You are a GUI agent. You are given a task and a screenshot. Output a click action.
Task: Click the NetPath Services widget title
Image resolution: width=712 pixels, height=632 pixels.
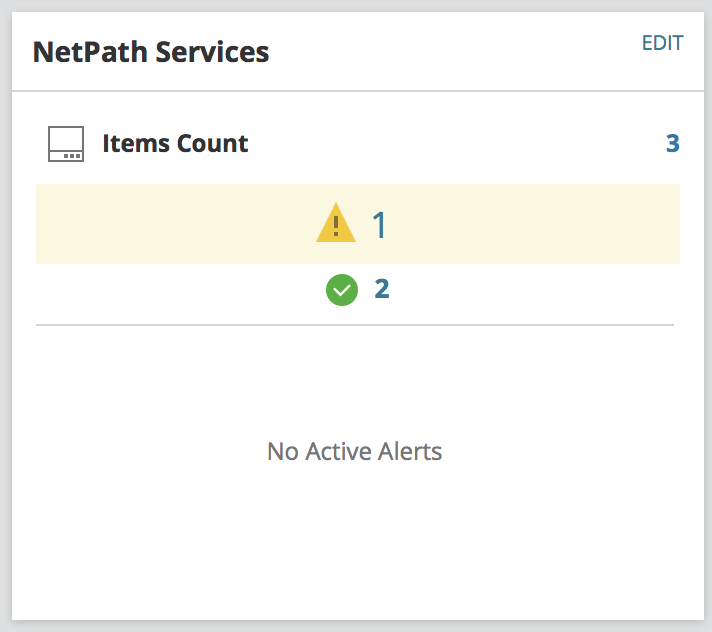(x=151, y=52)
